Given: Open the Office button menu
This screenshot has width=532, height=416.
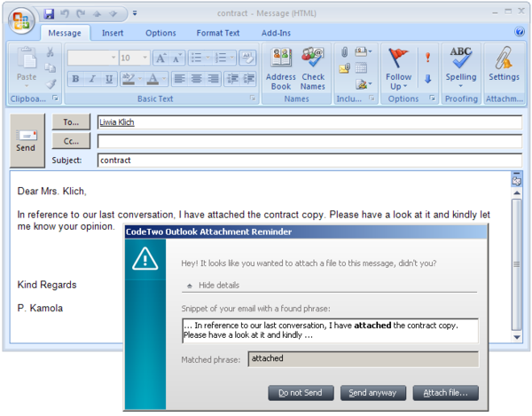Looking at the screenshot, I should (x=21, y=20).
